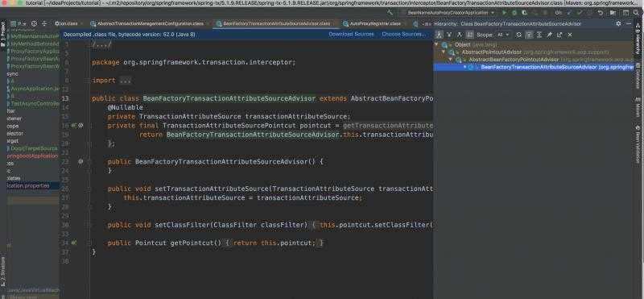Show subtypes hierarchy in Hierarchy toolbar
The width and height of the screenshot is (644, 299).
[460, 35]
